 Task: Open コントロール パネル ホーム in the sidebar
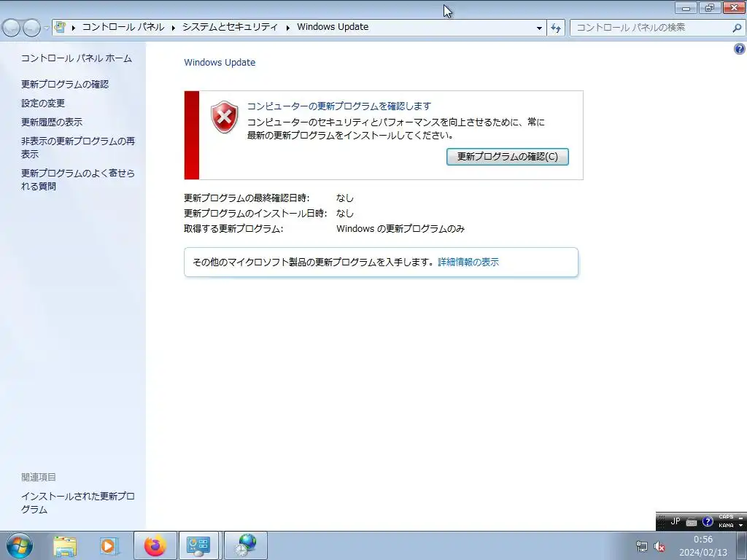[76, 58]
